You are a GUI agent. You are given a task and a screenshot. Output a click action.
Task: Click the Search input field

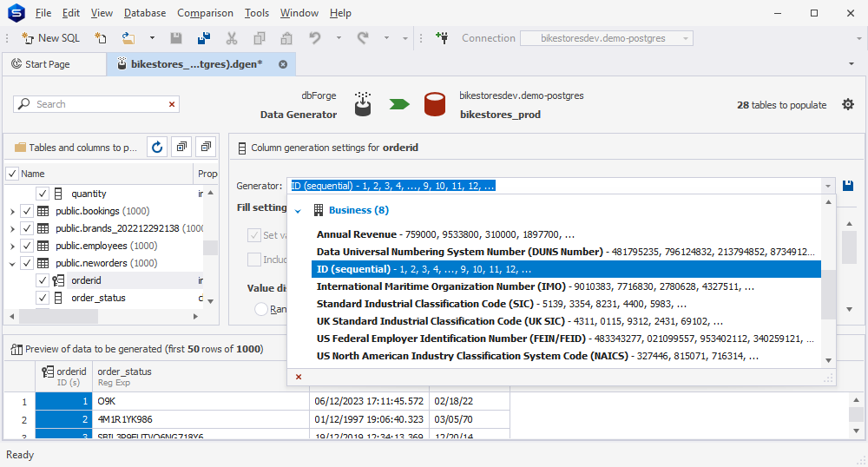[96, 104]
